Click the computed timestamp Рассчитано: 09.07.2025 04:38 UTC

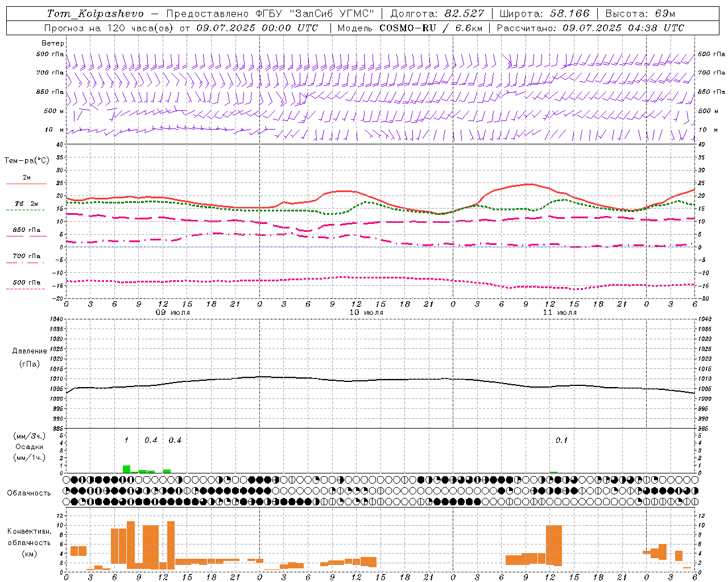(591, 28)
